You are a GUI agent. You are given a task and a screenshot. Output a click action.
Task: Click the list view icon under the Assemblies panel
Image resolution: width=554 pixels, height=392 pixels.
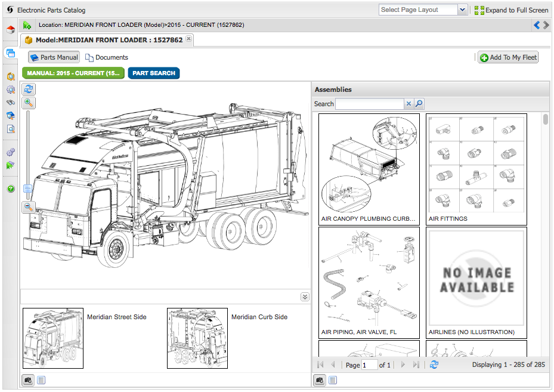click(x=333, y=380)
